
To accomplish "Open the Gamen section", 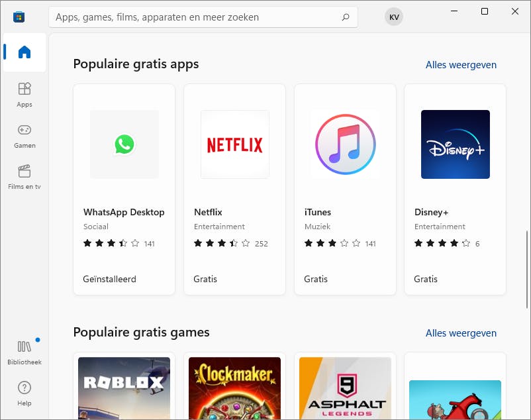I will [24, 136].
